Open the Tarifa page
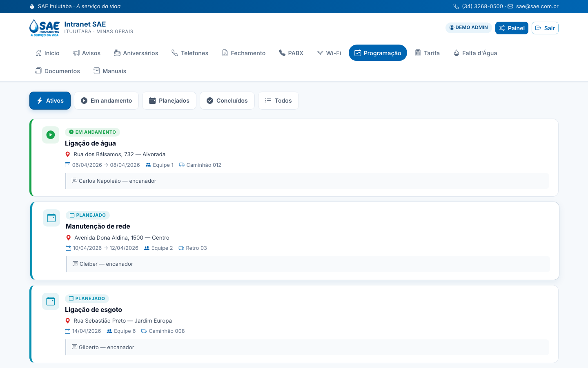588x368 pixels. [428, 53]
